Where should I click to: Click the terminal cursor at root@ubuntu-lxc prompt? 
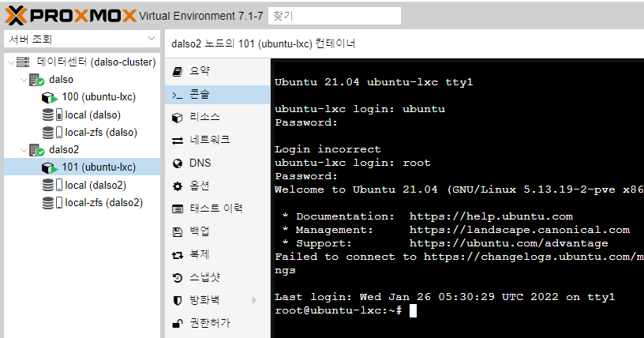(414, 311)
